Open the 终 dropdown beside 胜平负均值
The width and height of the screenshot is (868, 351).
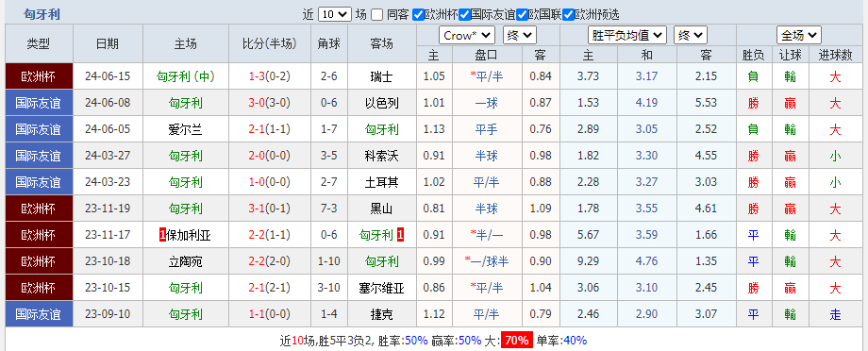click(691, 36)
